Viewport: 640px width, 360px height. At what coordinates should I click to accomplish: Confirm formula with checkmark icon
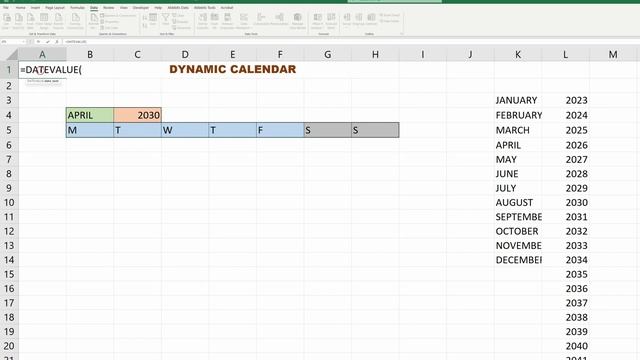[48, 42]
